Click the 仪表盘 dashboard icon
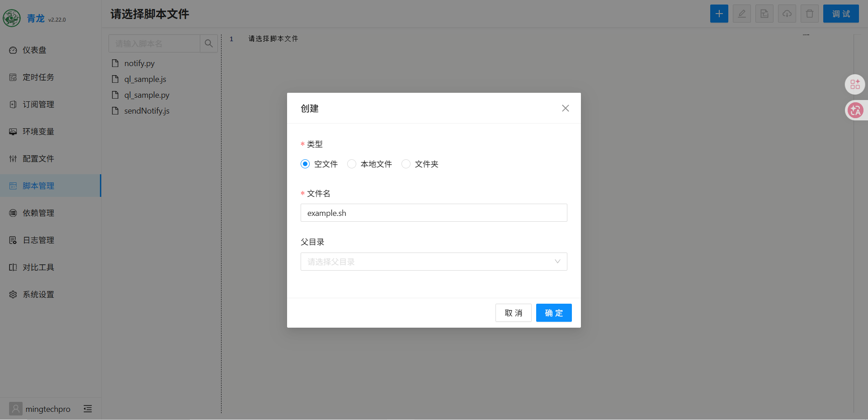This screenshot has width=868, height=420. tap(13, 50)
